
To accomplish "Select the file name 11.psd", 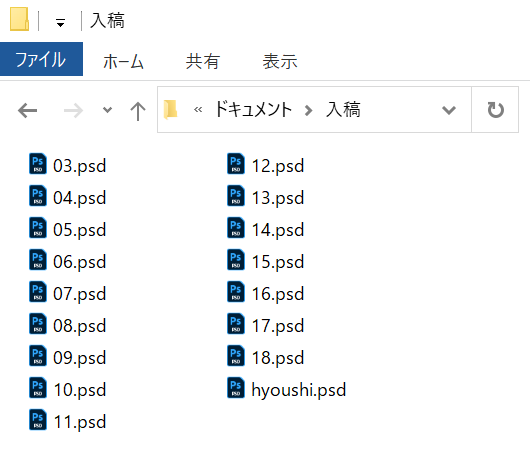I will pos(80,422).
